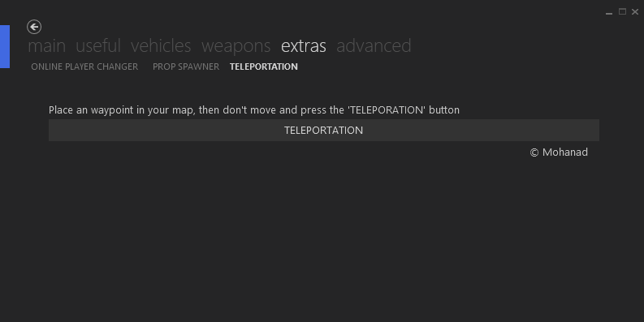The width and height of the screenshot is (644, 322).
Task: Click the waypoint instruction sentence
Action: [254, 110]
